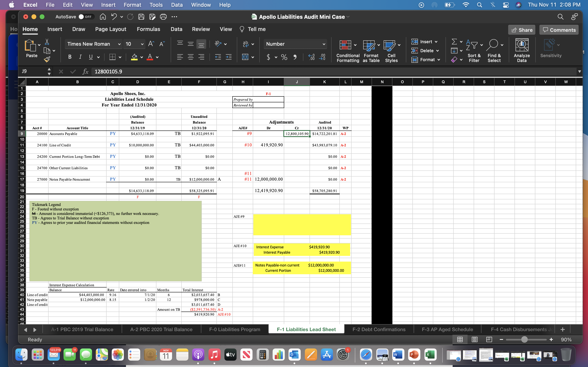Apply percent style to selection
The width and height of the screenshot is (588, 367).
[284, 57]
